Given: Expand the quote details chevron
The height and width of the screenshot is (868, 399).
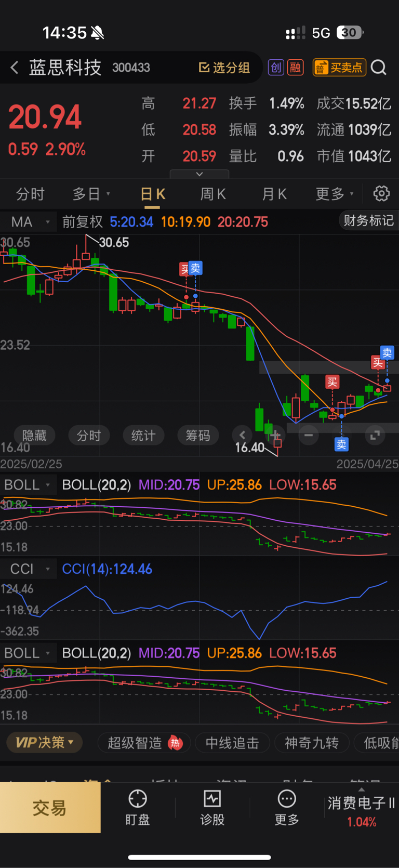Looking at the screenshot, I should [x=199, y=174].
